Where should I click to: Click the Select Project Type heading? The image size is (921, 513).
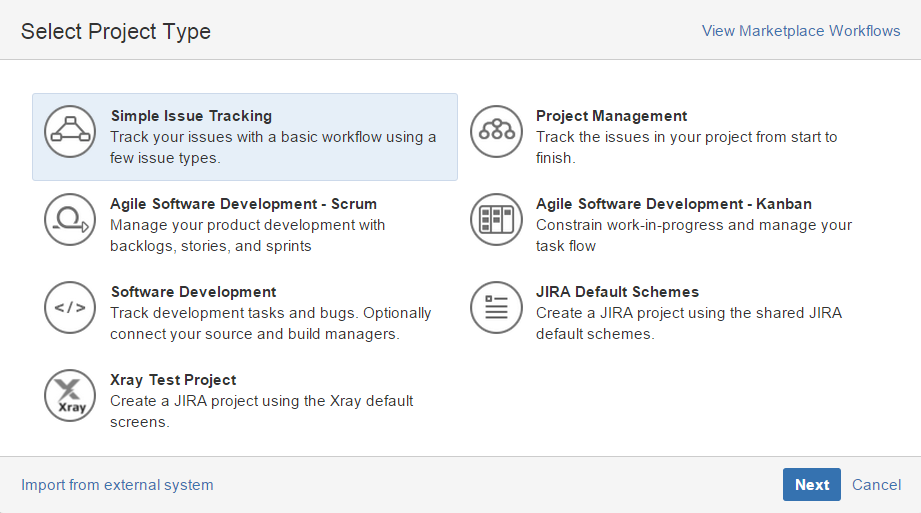[116, 31]
